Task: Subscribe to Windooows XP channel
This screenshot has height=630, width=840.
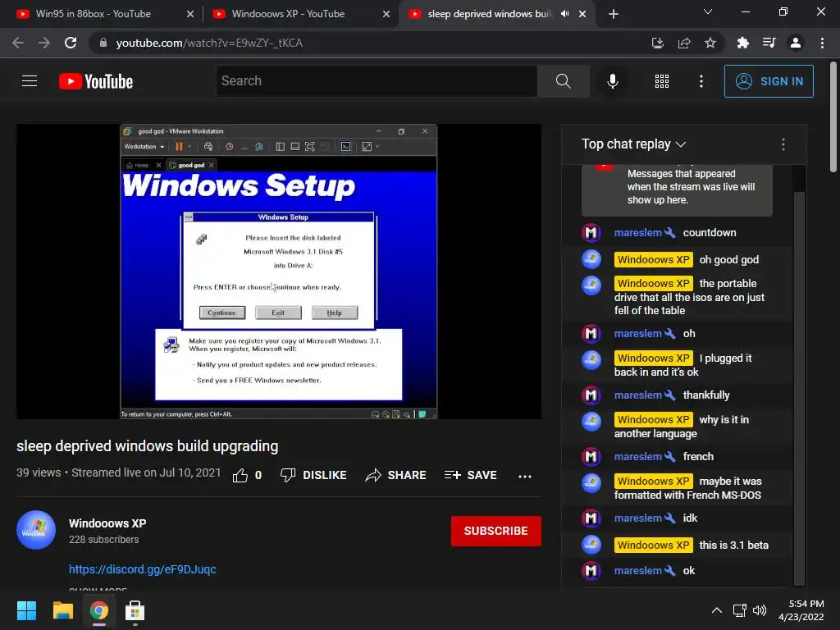Action: click(496, 531)
